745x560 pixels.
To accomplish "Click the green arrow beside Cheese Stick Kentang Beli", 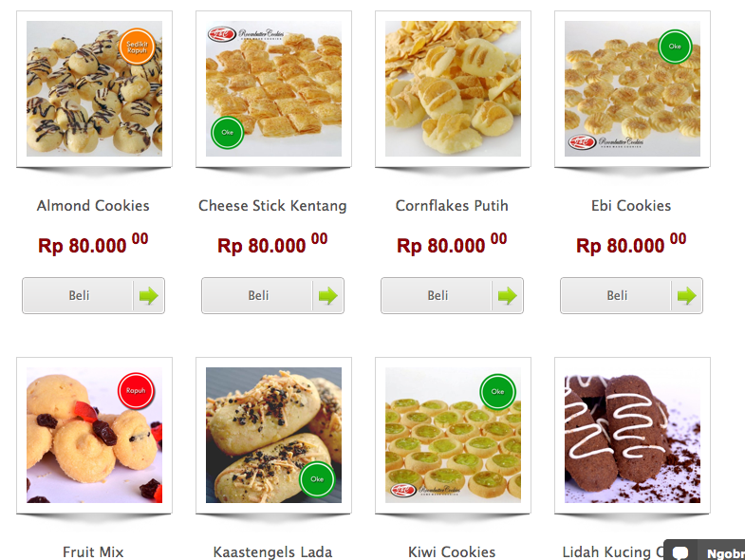I will pos(327,296).
